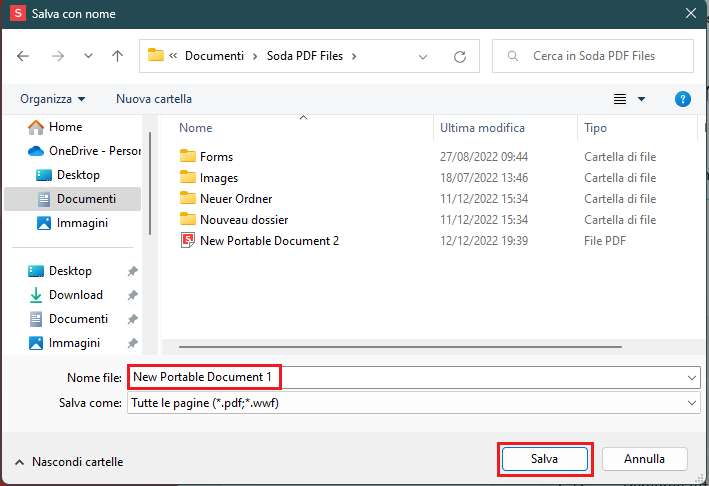The height and width of the screenshot is (486, 709).
Task: Change view layout icon
Action: pyautogui.click(x=620, y=99)
